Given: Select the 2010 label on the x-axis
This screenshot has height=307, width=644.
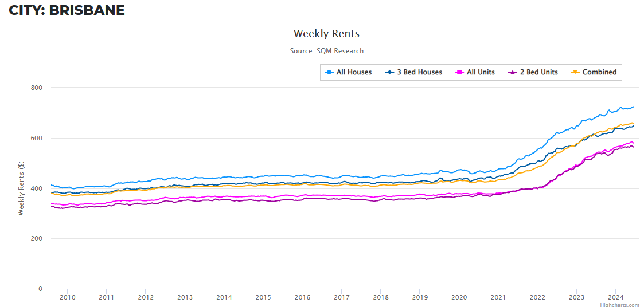Looking at the screenshot, I should click(x=68, y=297).
